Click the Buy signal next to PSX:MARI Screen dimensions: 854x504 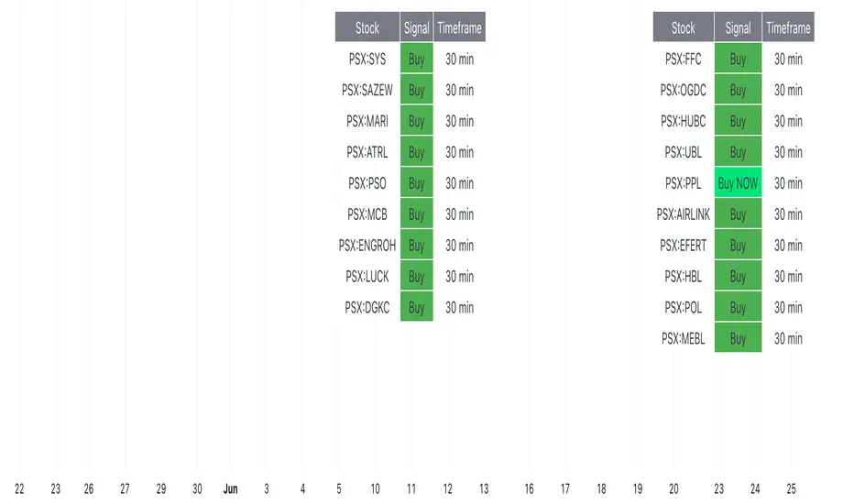[x=416, y=122]
